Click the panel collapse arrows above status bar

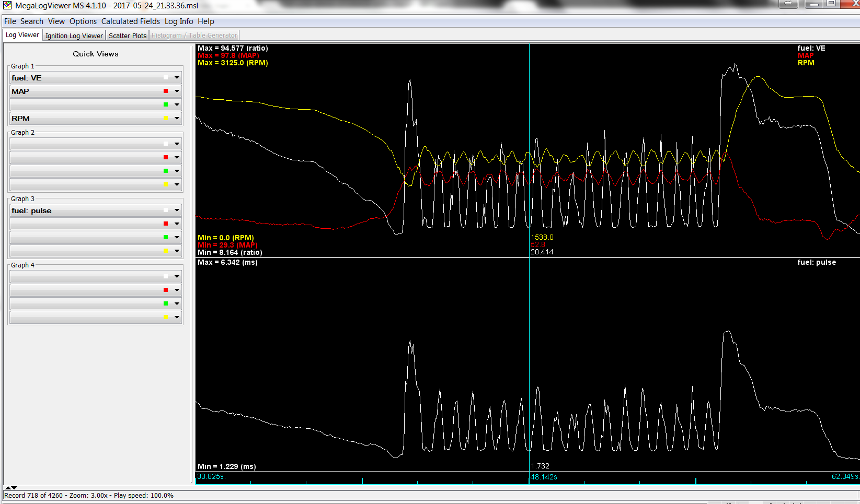(11, 487)
